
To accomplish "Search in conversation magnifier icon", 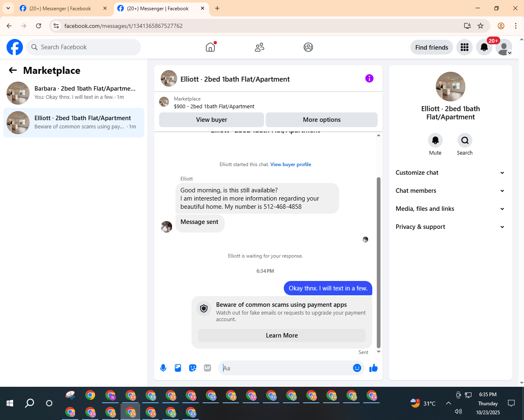I will 465,140.
